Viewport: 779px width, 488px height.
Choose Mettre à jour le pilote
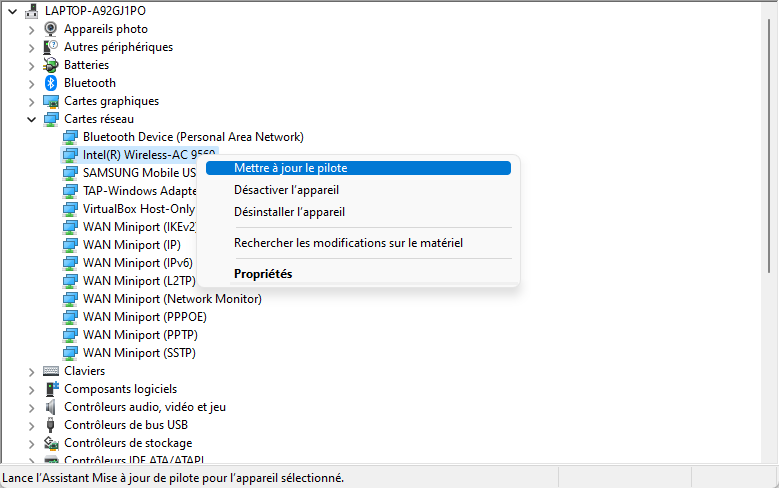tap(358, 168)
